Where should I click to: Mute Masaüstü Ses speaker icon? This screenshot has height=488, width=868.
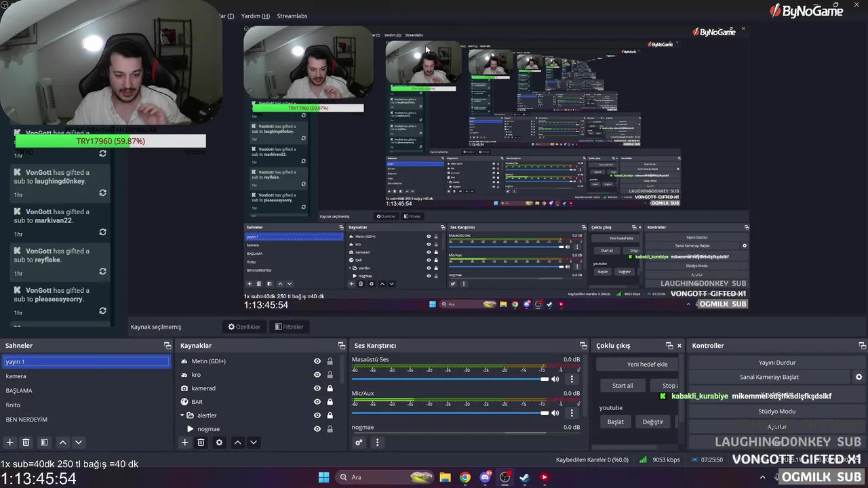click(555, 379)
